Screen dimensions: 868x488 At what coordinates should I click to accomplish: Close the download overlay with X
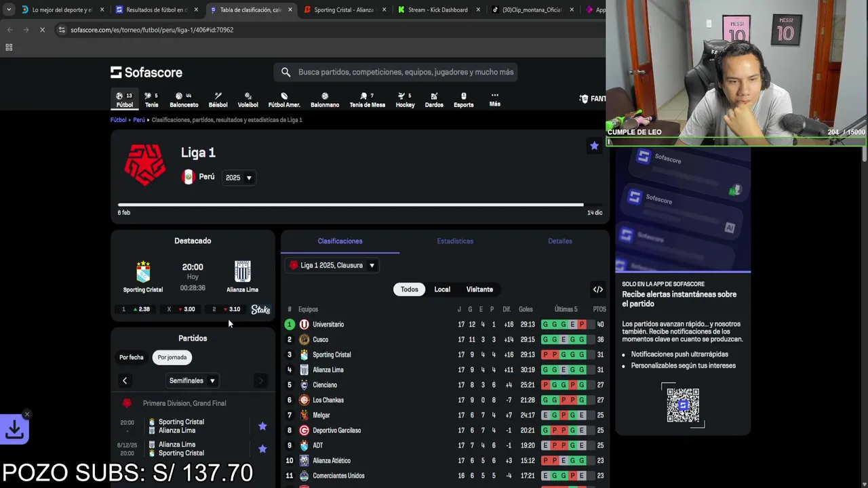[x=27, y=414]
